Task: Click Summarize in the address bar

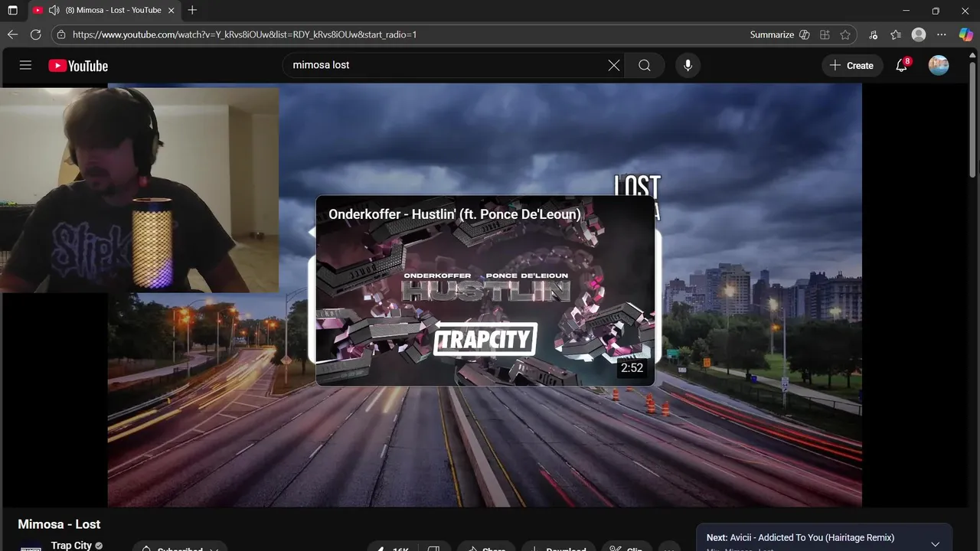Action: coord(772,34)
